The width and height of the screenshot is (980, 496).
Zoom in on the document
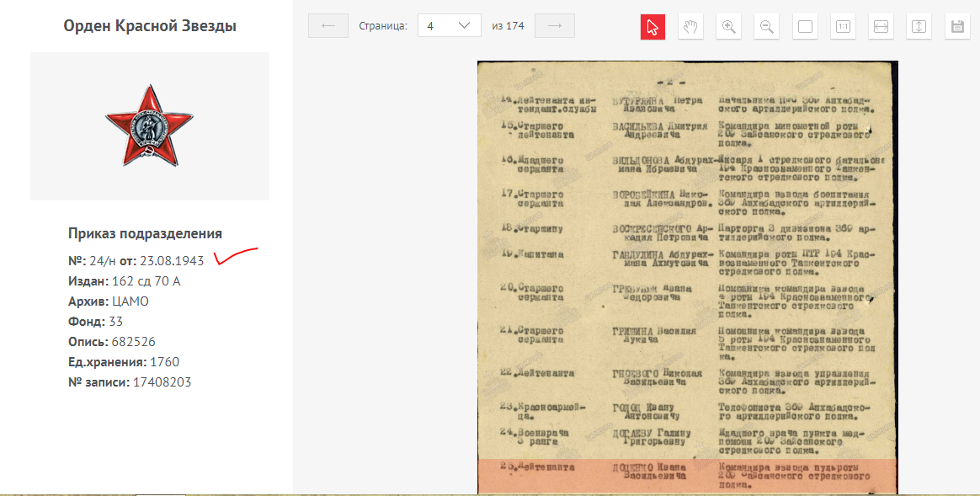pos(729,26)
